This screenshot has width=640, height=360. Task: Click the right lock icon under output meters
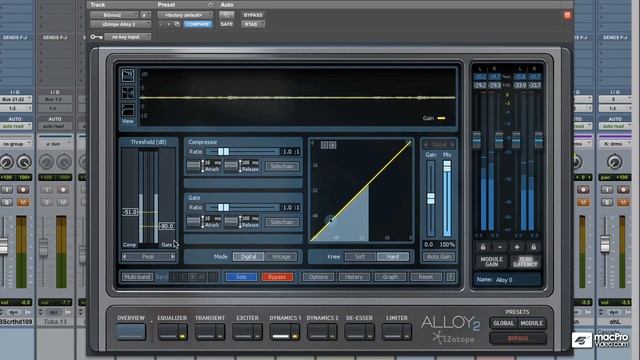click(x=533, y=247)
